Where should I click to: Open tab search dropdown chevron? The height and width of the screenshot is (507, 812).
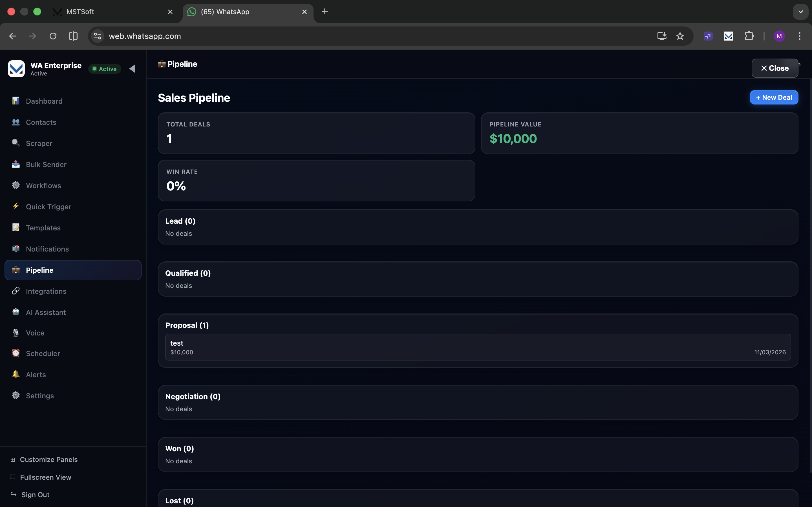click(800, 12)
